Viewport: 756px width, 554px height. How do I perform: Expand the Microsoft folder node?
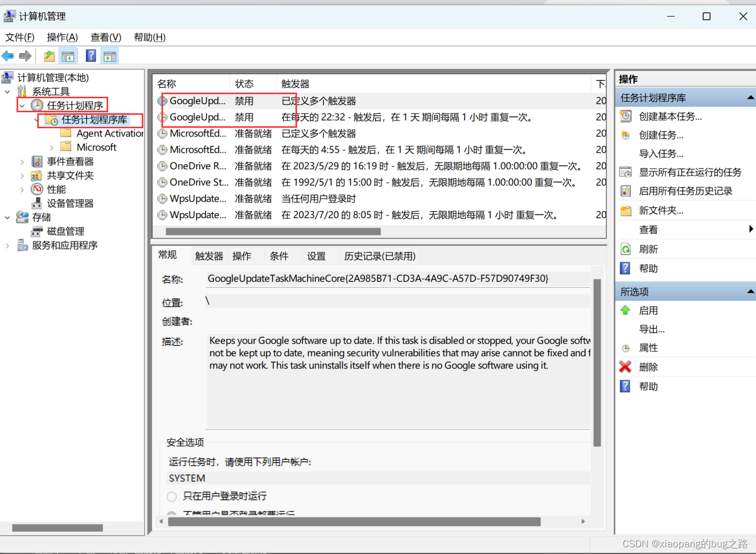pos(51,147)
